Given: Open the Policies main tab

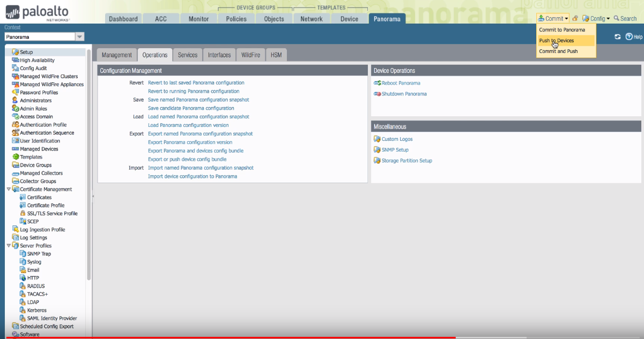Looking at the screenshot, I should [236, 19].
